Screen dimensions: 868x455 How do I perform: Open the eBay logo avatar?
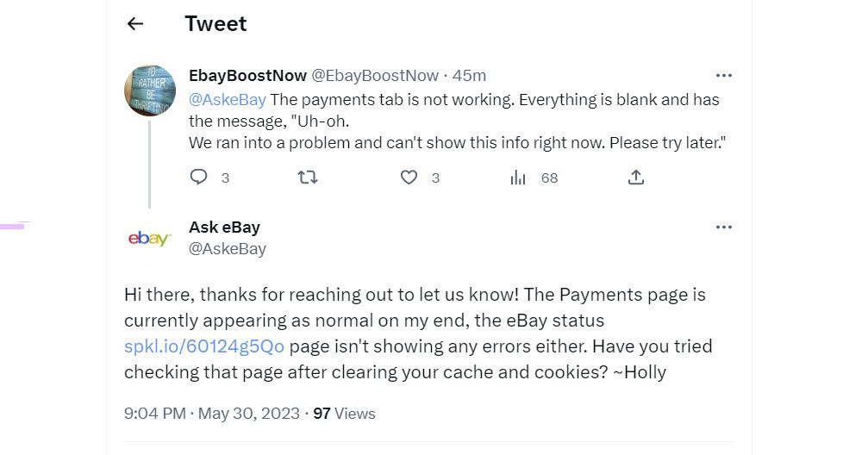click(x=148, y=239)
